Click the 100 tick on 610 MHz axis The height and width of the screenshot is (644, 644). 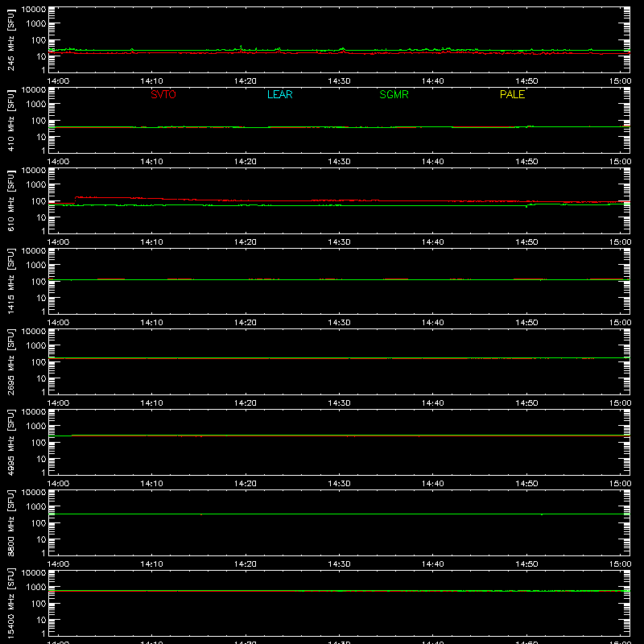[39, 201]
